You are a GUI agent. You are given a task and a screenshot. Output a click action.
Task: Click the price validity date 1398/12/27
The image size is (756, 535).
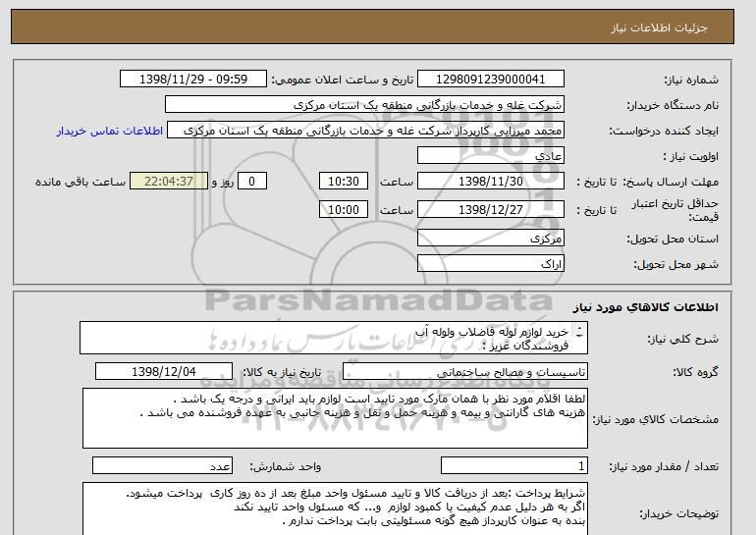point(490,210)
